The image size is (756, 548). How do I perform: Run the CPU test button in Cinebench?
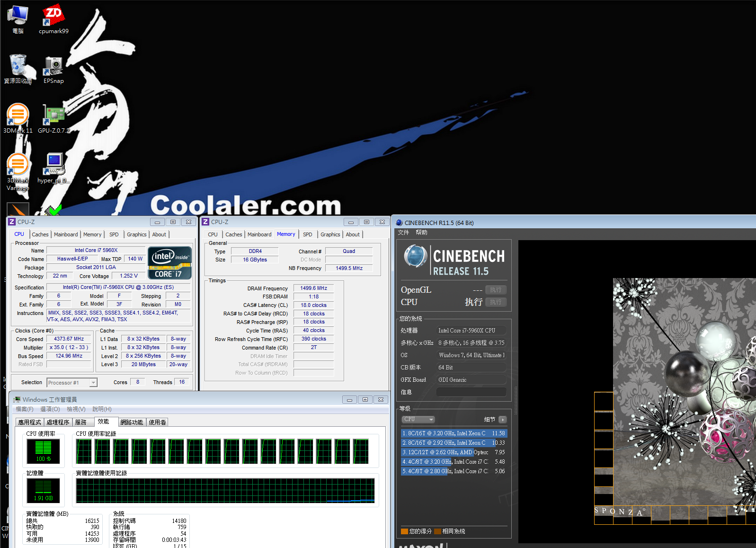point(496,302)
